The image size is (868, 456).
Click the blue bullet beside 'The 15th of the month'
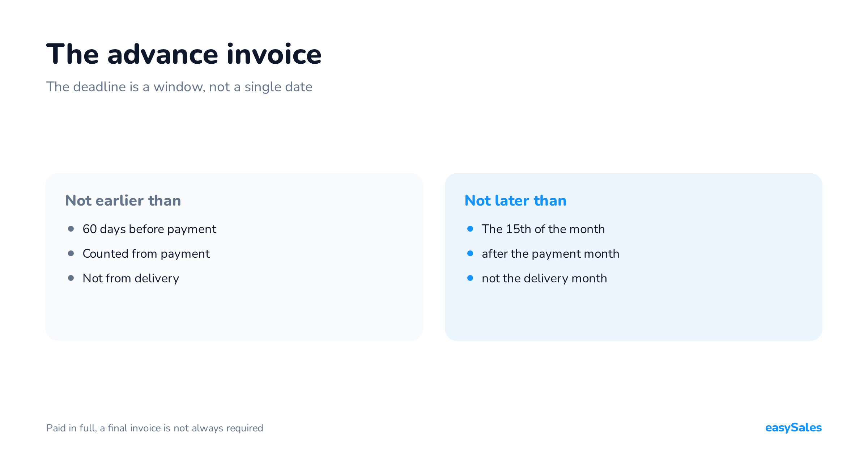pos(470,229)
